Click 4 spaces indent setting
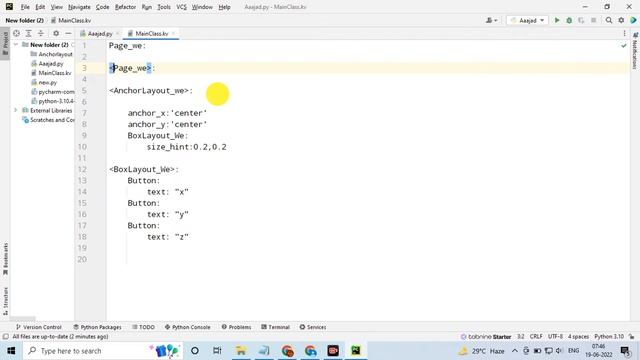The height and width of the screenshot is (360, 640). (578, 337)
